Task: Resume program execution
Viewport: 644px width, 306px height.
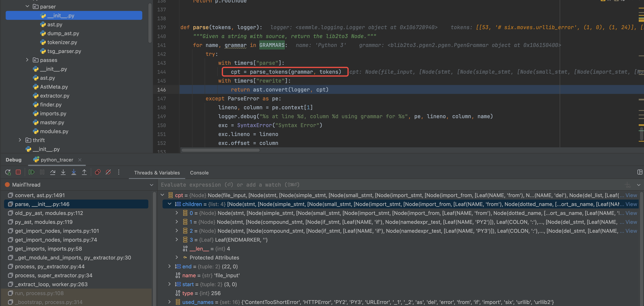Action: click(31, 172)
